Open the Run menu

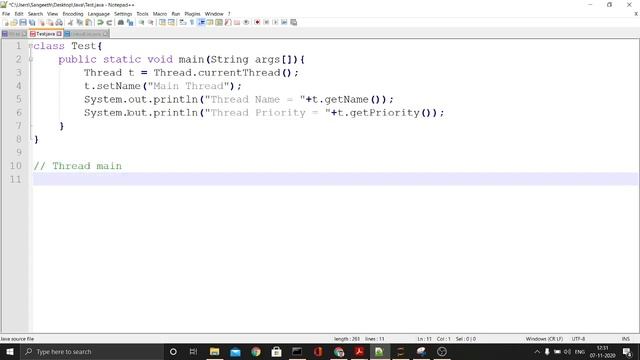(176, 14)
